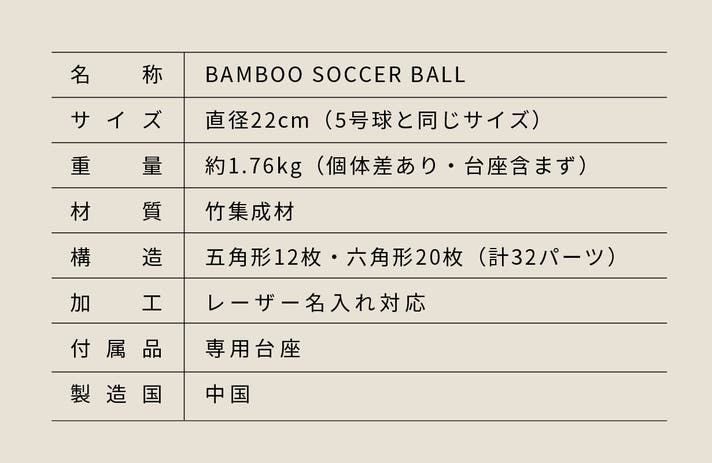Click the 五角形12枚 structure text

pos(263,257)
